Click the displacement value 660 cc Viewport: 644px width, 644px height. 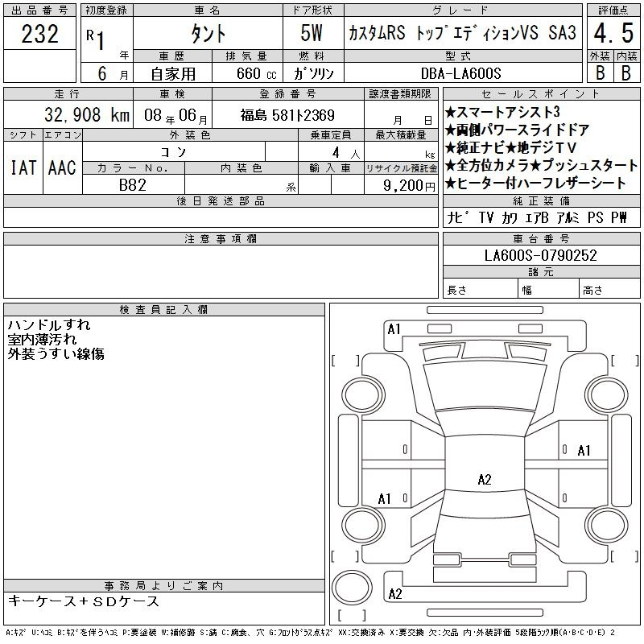coord(256,73)
